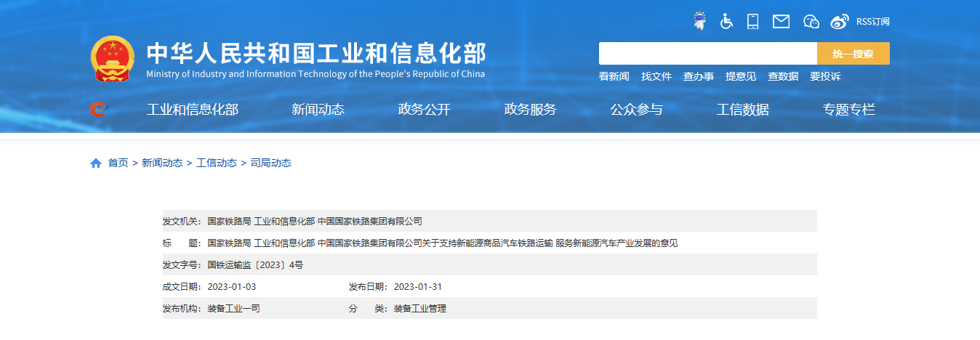The image size is (980, 340).
Task: Click the RSS订阅 link
Action: pos(872,22)
